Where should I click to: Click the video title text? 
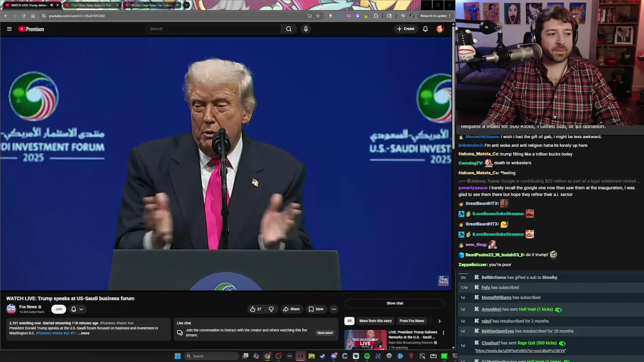click(x=70, y=299)
